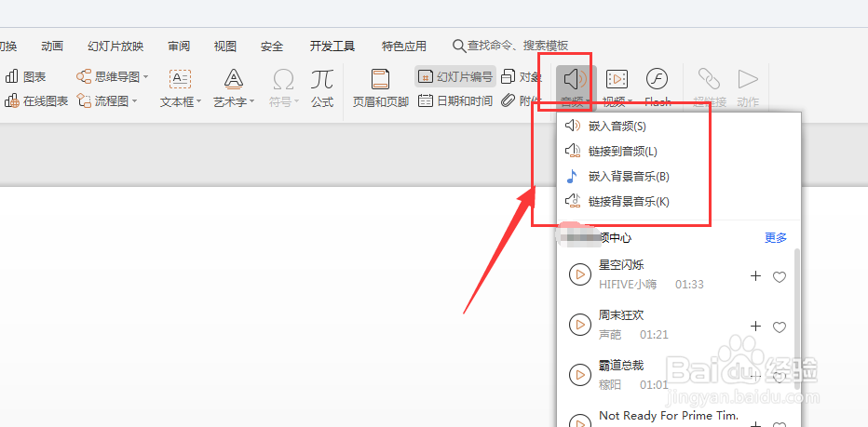Image resolution: width=868 pixels, height=427 pixels.
Task: Select the 霸道总裁 track title
Action: click(621, 366)
